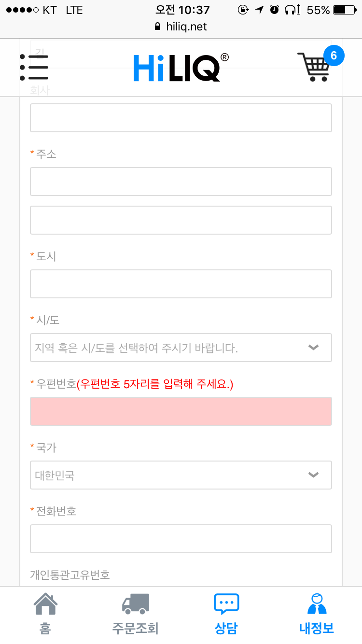Open the shopping cart icon
Screen dimensions: 362x644
pos(314,67)
